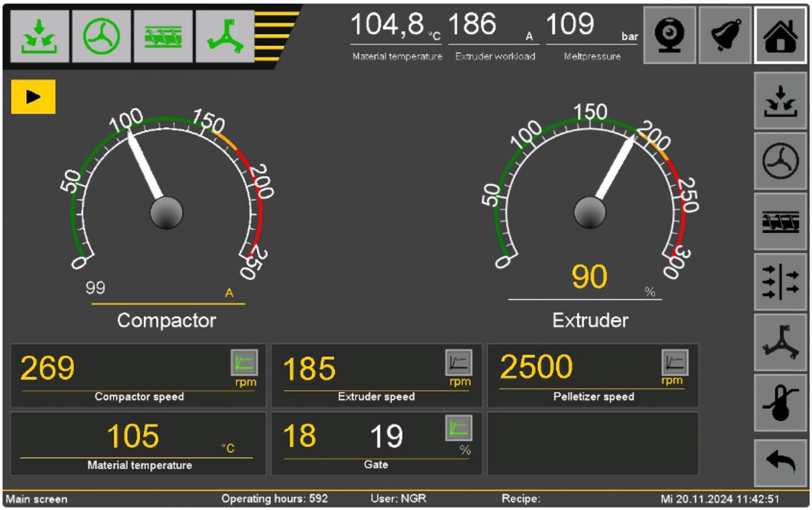812x510 pixels.
Task: Toggle the Pelletizer speed trend chart
Action: [675, 363]
